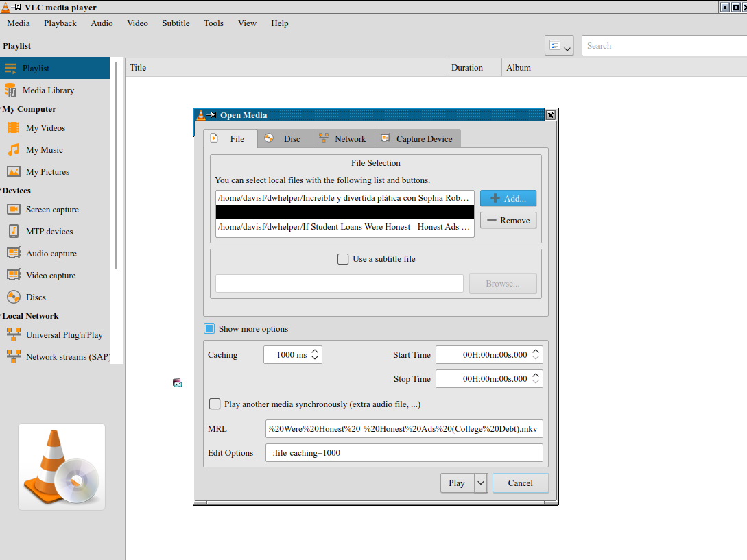Enable Play another media synchronously checkbox
The image size is (747, 560).
pyautogui.click(x=215, y=404)
